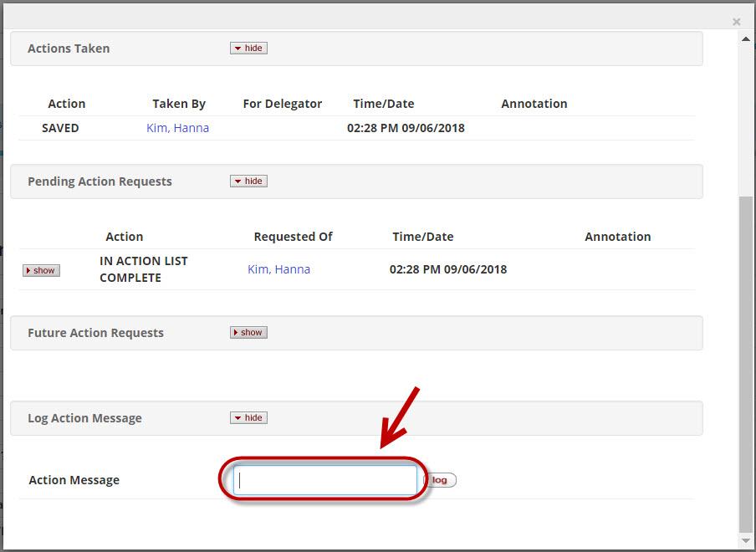
Task: Click the IN ACTION LIST COMPLETE text
Action: [144, 269]
